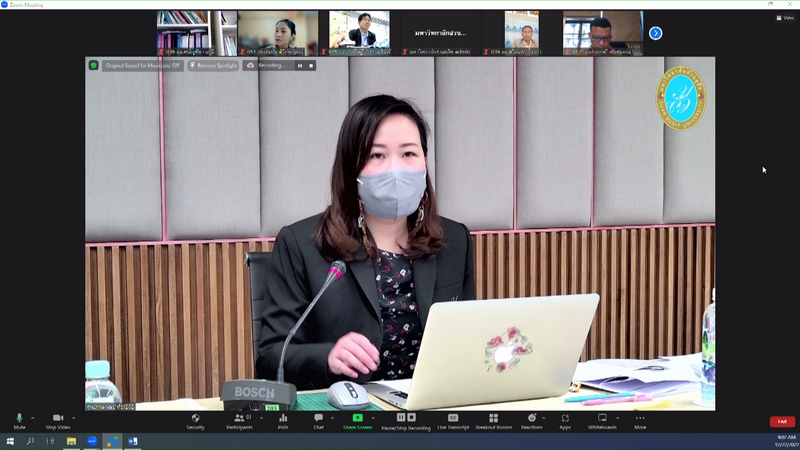
Task: Pause recording using top-left pause button
Action: click(300, 65)
